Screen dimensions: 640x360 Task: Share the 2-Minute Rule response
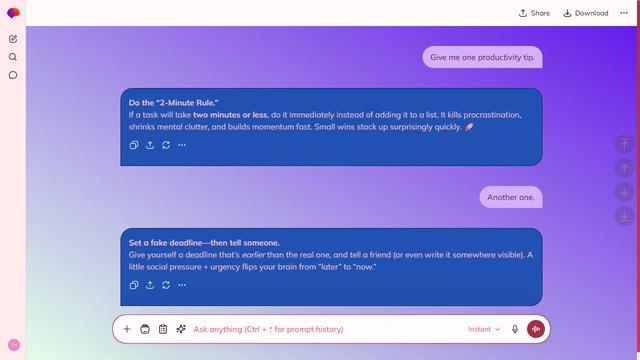[x=150, y=145]
